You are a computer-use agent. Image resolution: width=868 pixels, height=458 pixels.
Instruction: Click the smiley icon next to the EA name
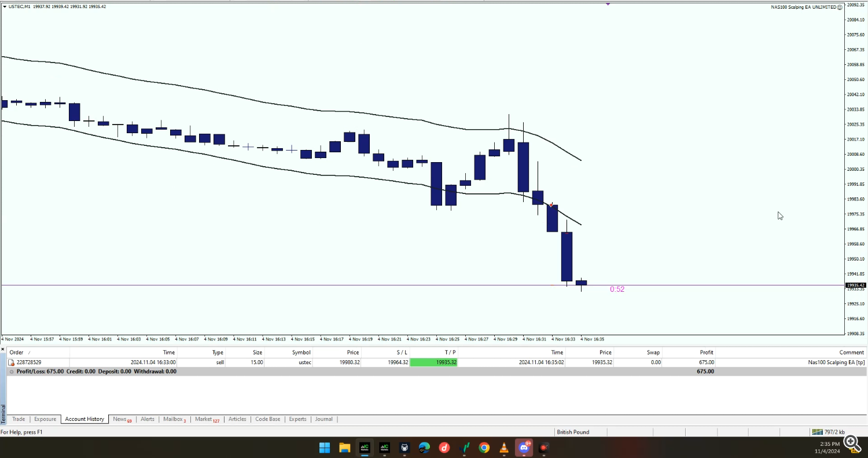[x=840, y=7]
